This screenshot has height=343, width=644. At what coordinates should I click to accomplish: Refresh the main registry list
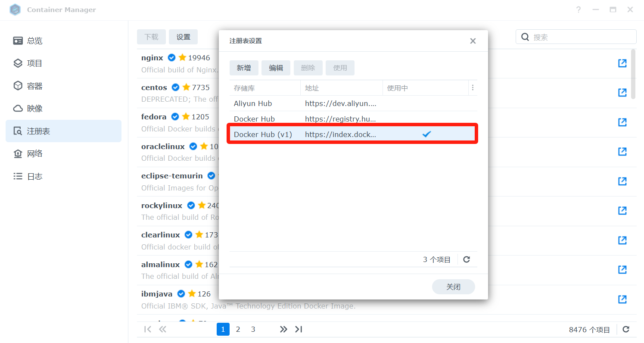(626, 330)
